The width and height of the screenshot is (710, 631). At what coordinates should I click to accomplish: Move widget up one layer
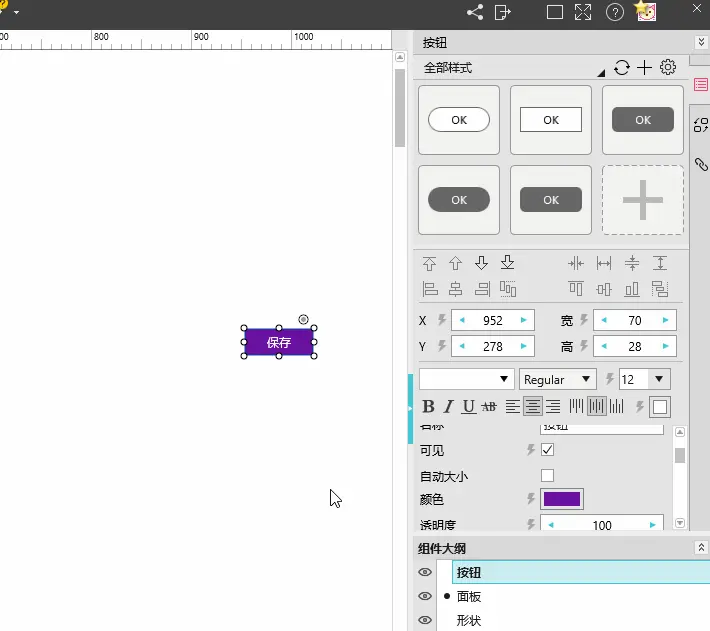pyautogui.click(x=456, y=263)
